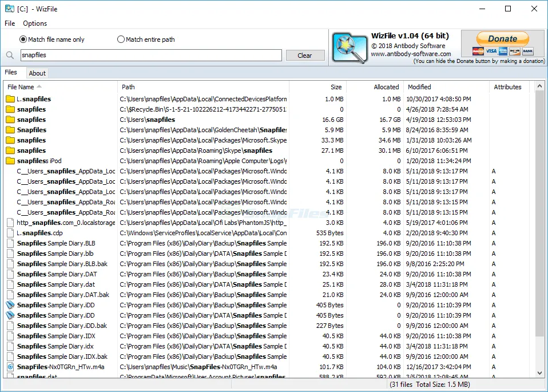Click icon of Snapfiles Sample Diary.iDD in DATA
The height and width of the screenshot is (392, 548).
point(10,315)
